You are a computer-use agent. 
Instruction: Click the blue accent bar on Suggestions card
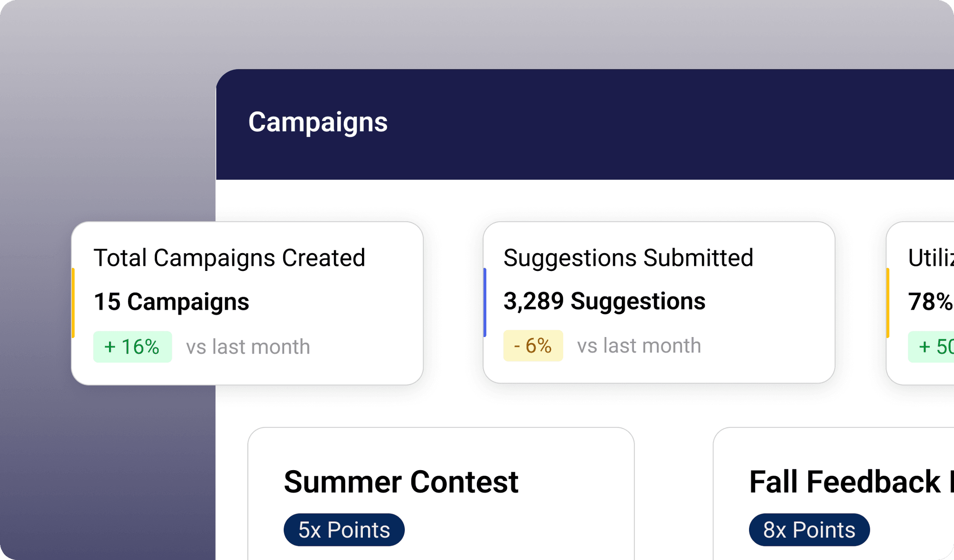click(485, 303)
